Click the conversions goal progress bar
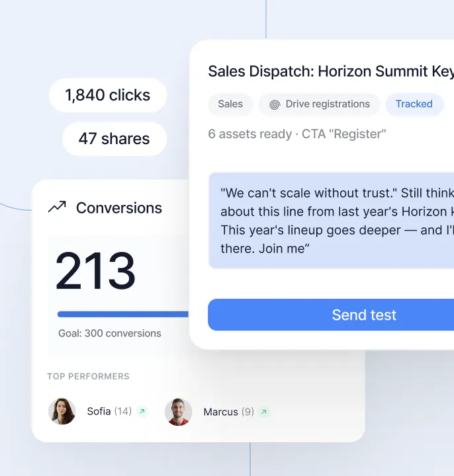454x476 pixels. (123, 314)
